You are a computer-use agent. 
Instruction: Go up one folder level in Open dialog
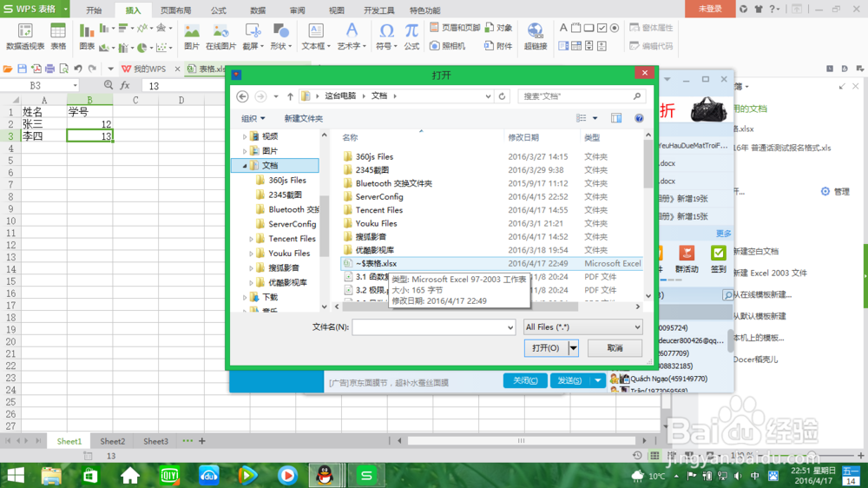pyautogui.click(x=290, y=96)
